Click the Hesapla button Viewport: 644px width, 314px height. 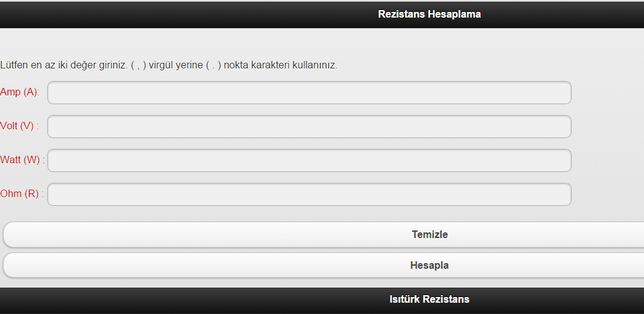(x=429, y=266)
